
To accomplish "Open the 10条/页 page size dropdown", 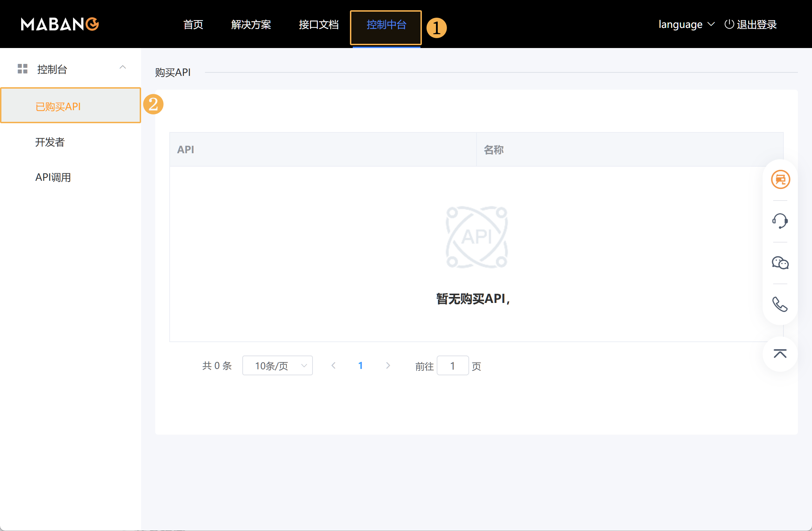I will click(278, 366).
